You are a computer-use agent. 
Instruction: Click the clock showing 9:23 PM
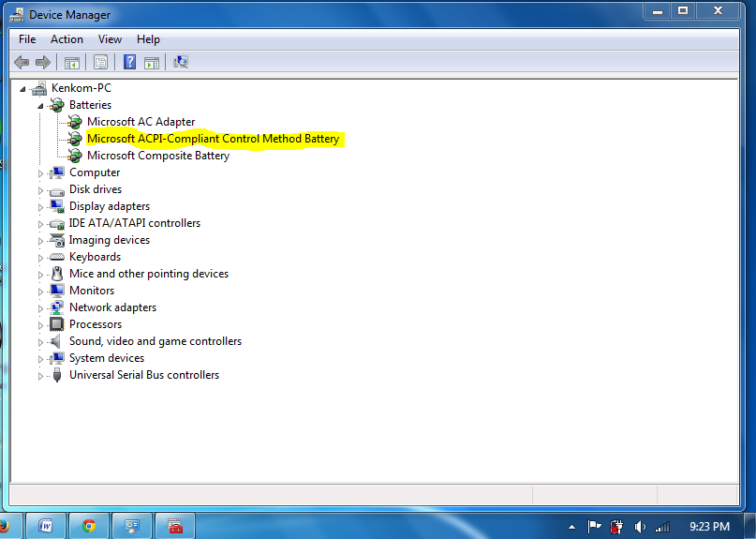point(707,527)
